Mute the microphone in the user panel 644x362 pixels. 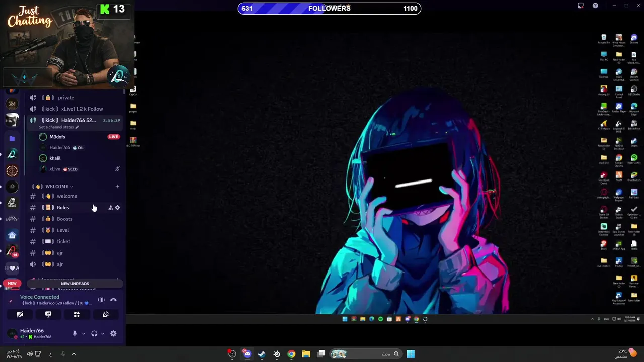(75, 334)
